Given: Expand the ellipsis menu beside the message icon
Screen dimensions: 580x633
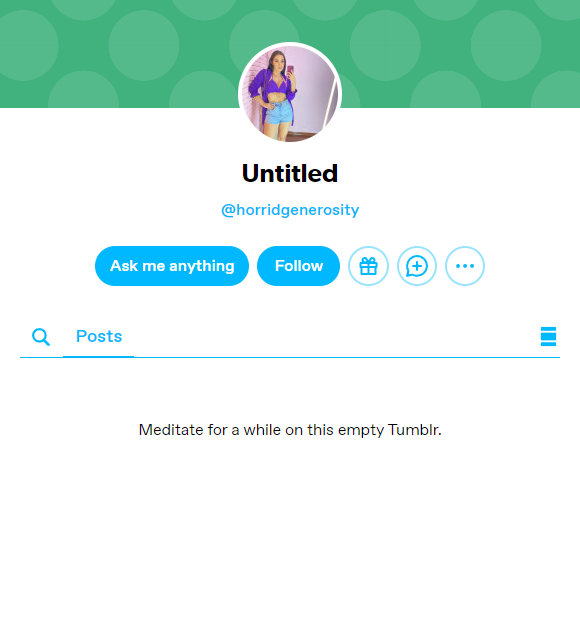Looking at the screenshot, I should (x=465, y=266).
